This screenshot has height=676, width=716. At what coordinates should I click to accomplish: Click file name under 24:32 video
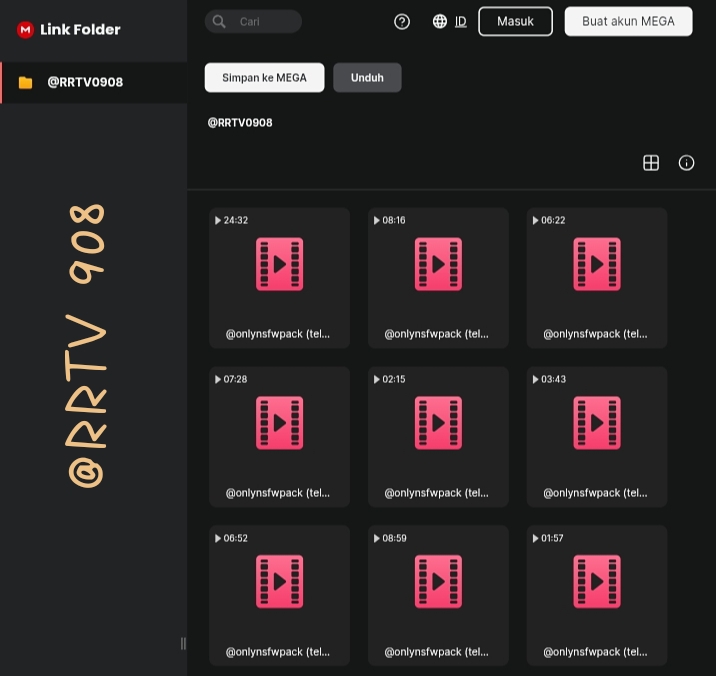point(278,334)
